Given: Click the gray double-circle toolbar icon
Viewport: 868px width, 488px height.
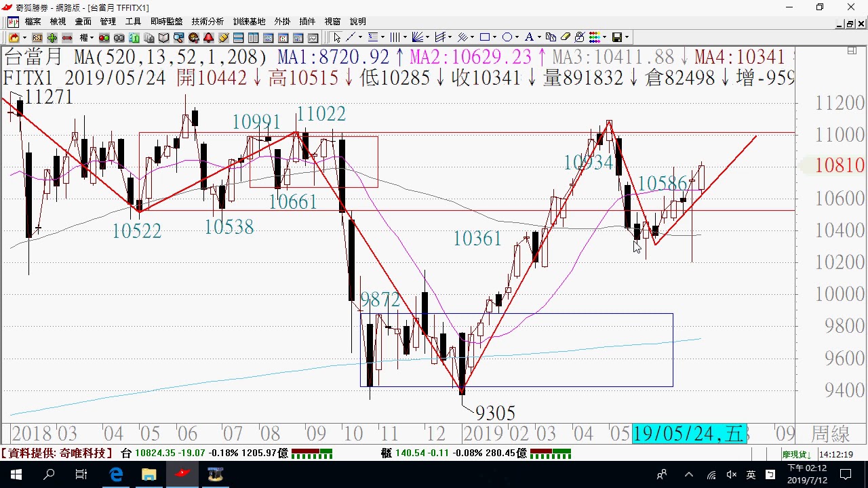Looking at the screenshot, I should (119, 37).
